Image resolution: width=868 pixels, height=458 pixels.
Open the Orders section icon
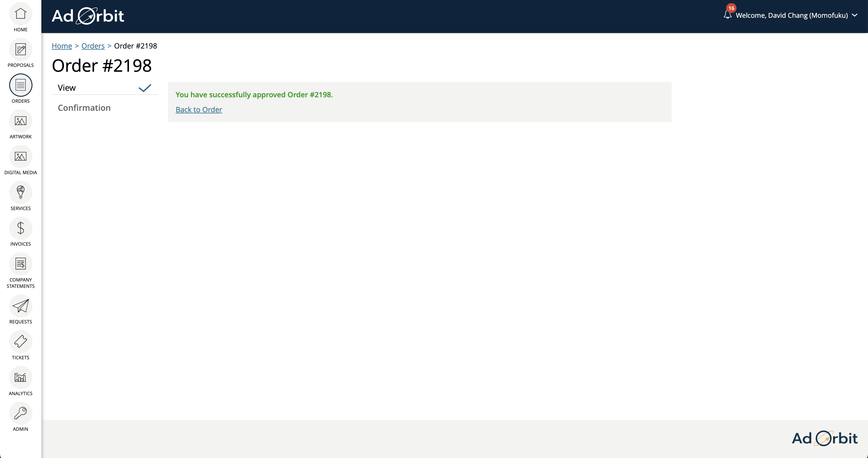[x=21, y=86]
